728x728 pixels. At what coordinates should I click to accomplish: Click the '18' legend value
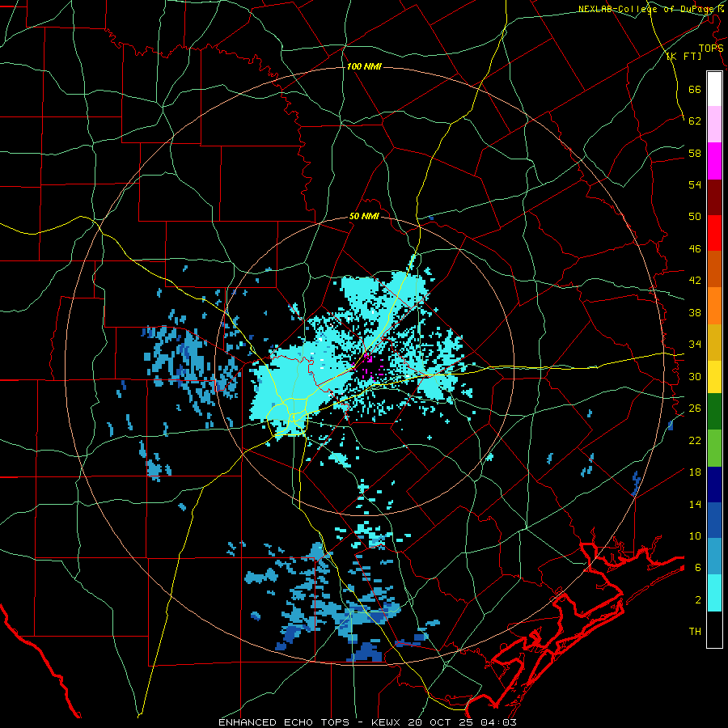point(695,472)
